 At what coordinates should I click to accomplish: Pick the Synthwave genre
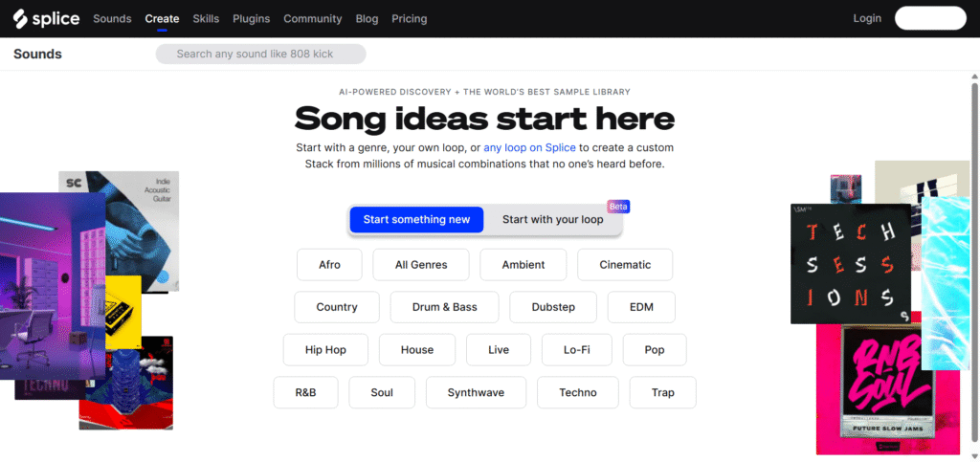[x=476, y=393]
